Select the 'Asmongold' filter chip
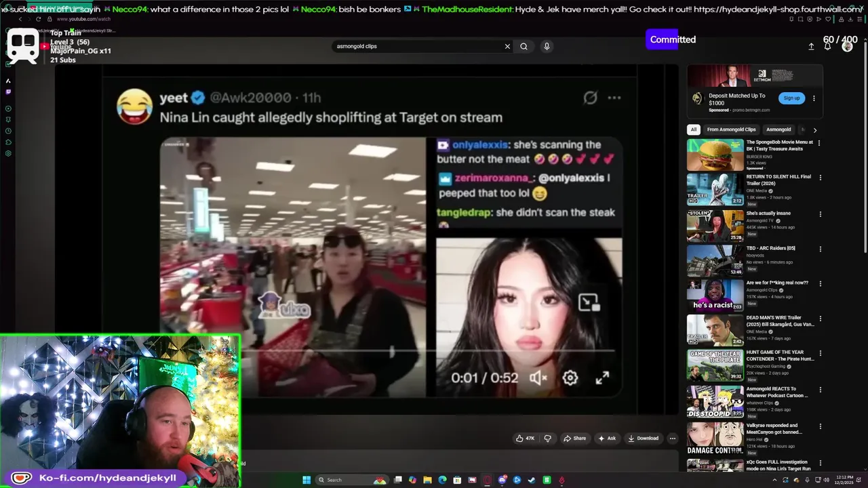 click(x=778, y=129)
